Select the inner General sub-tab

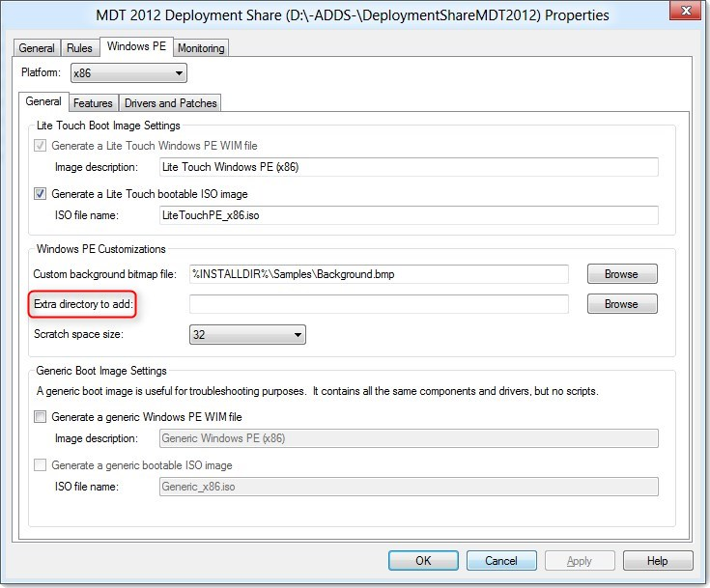pos(43,101)
